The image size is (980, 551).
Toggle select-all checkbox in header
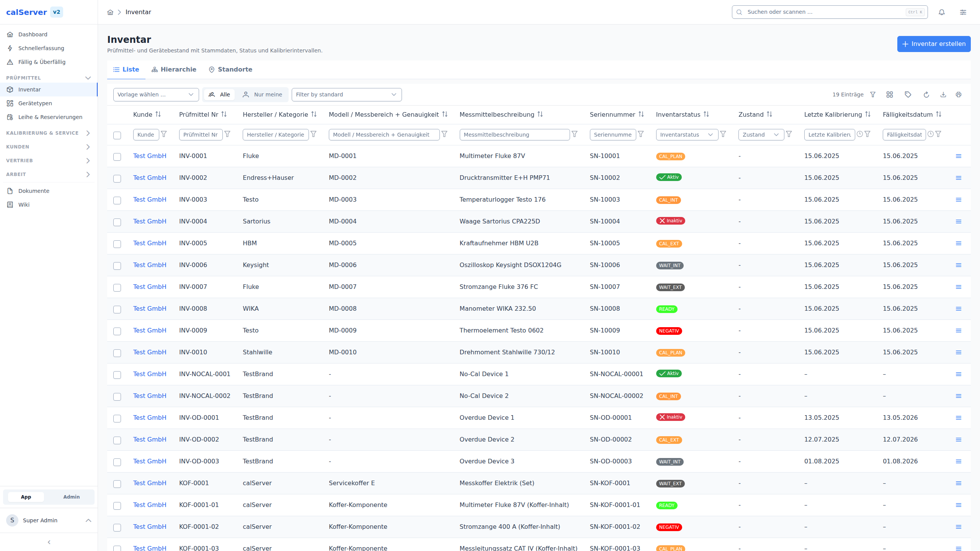117,135
